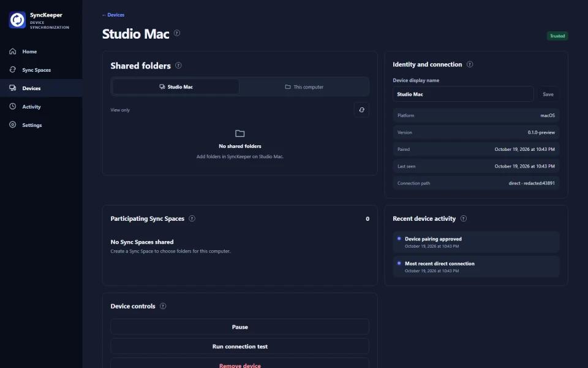This screenshot has width=588, height=368.
Task: Click the View only label
Action: (120, 110)
